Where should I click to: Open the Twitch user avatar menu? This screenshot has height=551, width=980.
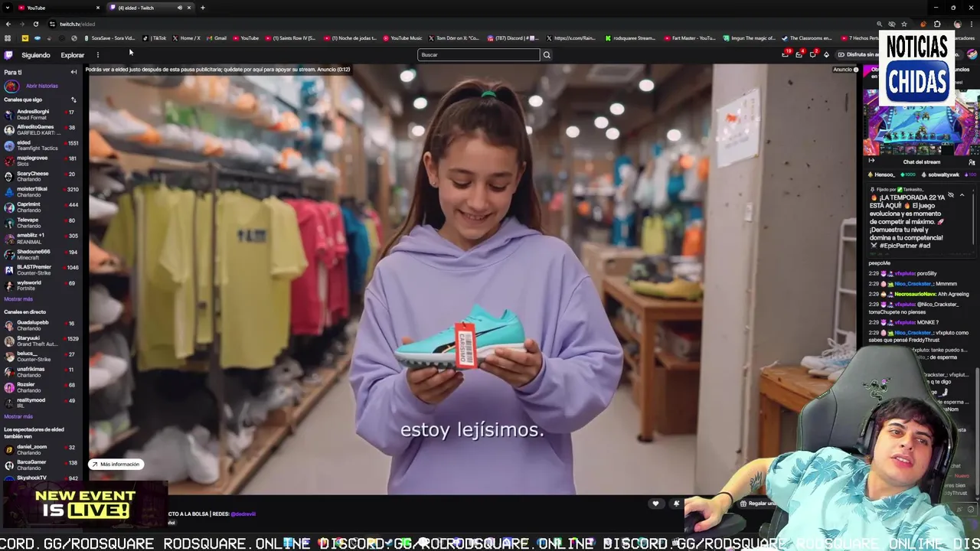[x=972, y=54]
